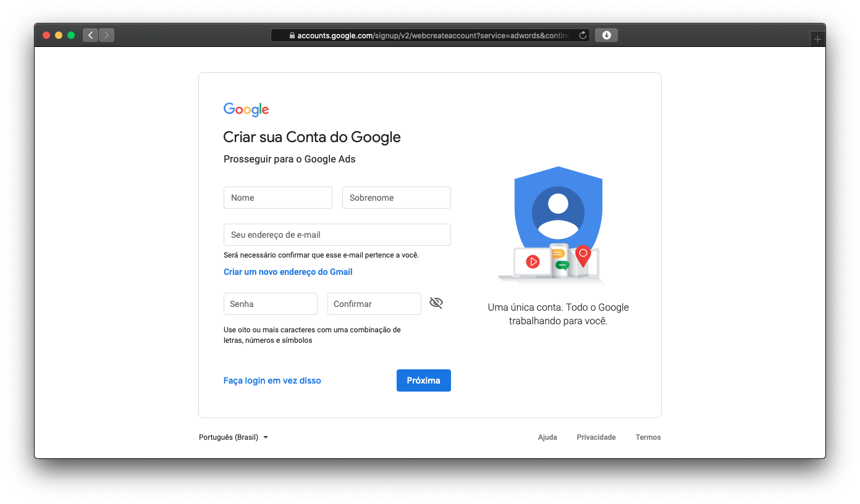Click the lock icon in the address bar

[293, 36]
